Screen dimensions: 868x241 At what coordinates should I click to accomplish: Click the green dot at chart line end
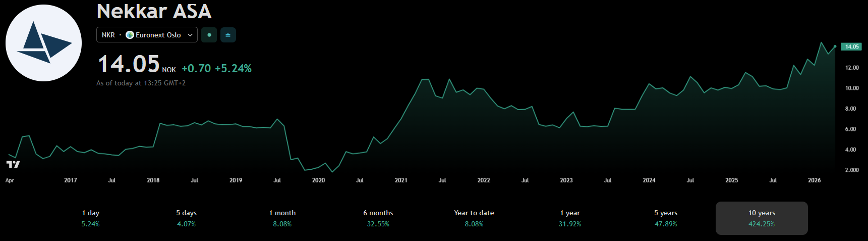(835, 46)
